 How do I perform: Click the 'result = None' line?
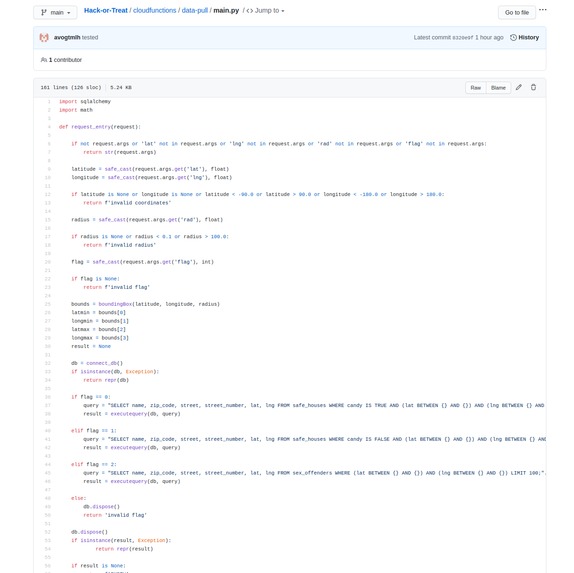(91, 346)
